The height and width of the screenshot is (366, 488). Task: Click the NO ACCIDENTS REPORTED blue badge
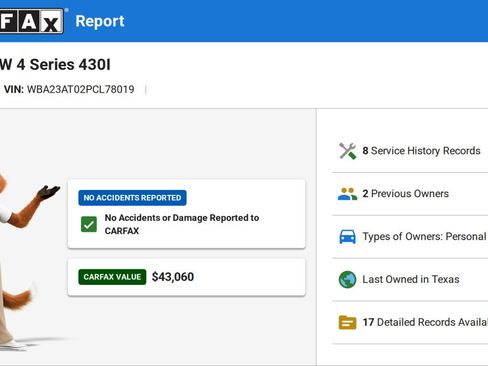132,198
